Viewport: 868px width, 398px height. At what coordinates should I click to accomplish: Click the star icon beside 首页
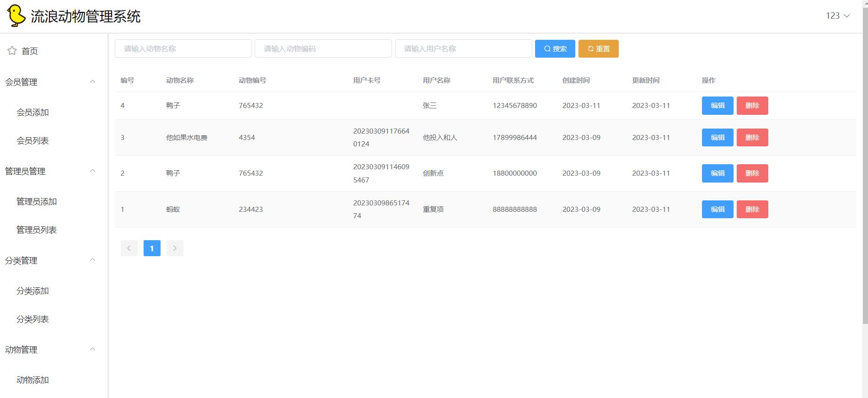12,51
